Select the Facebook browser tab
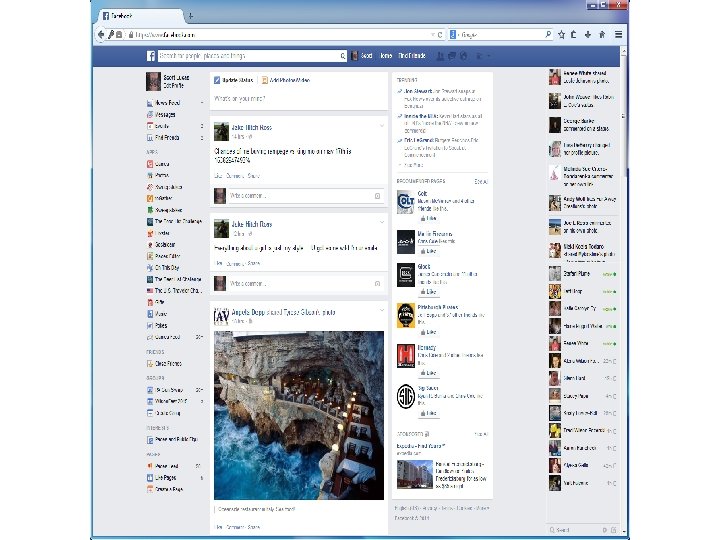This screenshot has width=720, height=540. coord(141,16)
